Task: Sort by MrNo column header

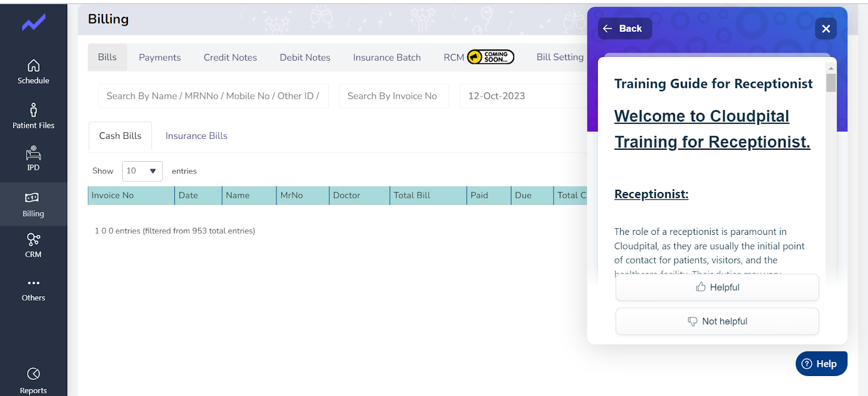Action: pos(303,195)
